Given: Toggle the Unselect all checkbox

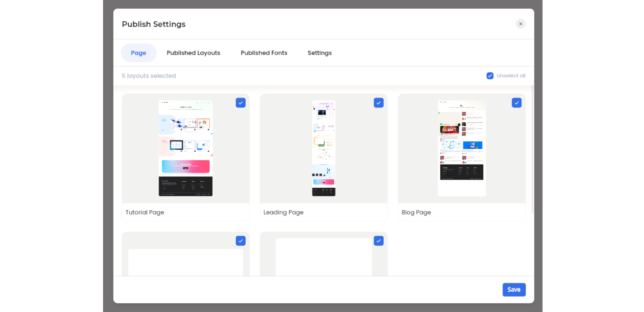Looking at the screenshot, I should [490, 76].
